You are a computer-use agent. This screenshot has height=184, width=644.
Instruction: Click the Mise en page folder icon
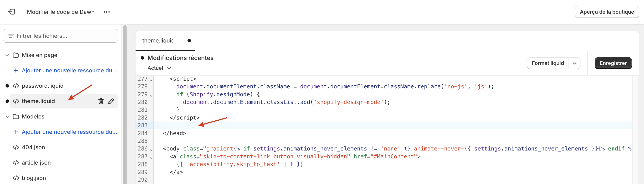pyautogui.click(x=16, y=55)
